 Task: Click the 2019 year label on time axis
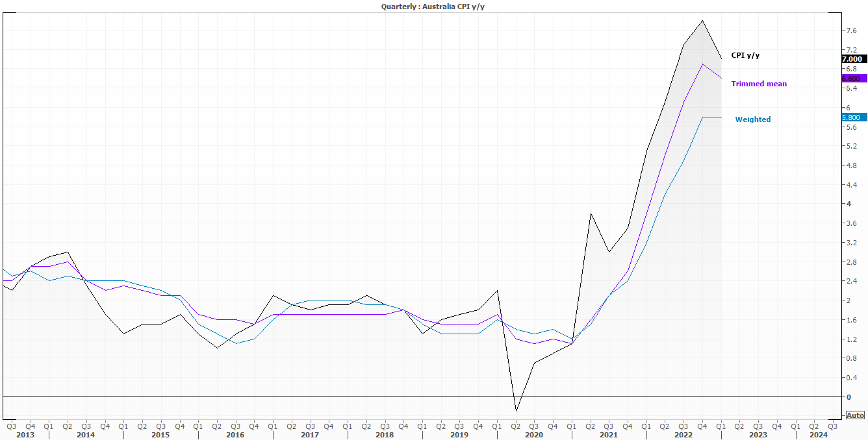[x=459, y=435]
